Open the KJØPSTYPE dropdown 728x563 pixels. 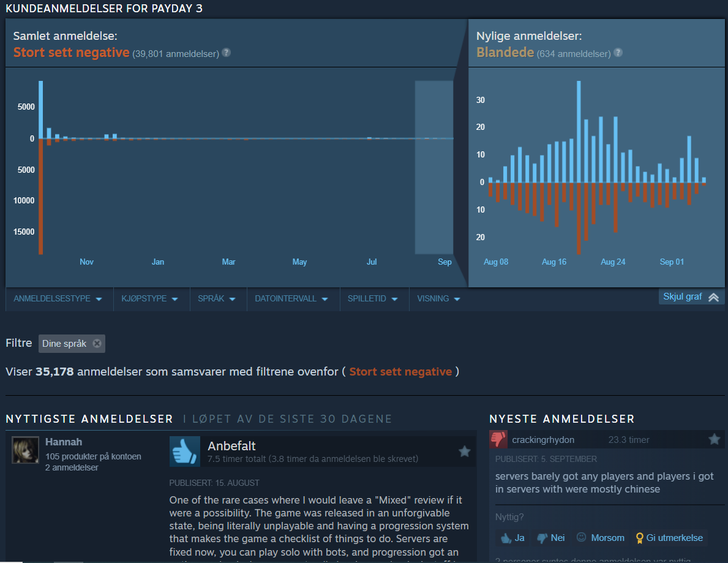pyautogui.click(x=149, y=299)
